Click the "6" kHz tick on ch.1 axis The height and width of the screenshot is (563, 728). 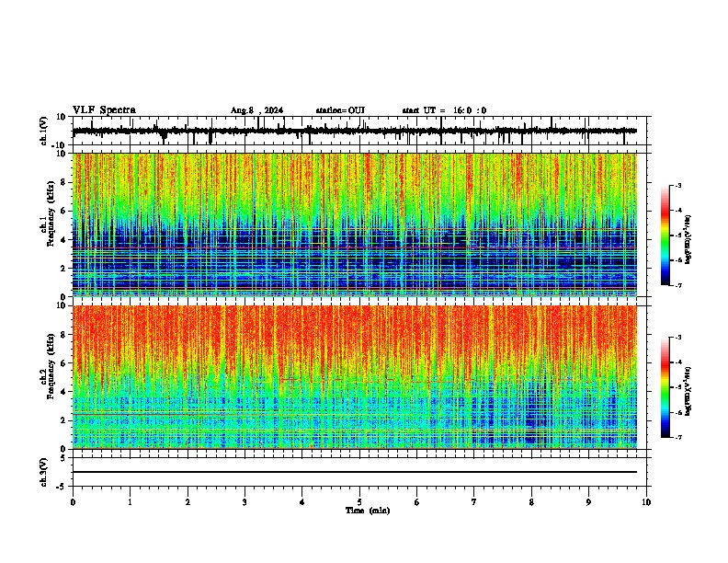pyautogui.click(x=63, y=211)
